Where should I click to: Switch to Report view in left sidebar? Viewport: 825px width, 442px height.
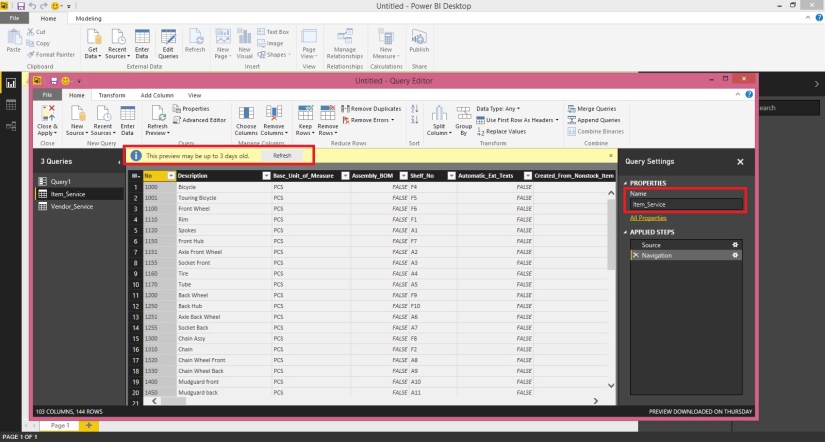click(x=11, y=83)
